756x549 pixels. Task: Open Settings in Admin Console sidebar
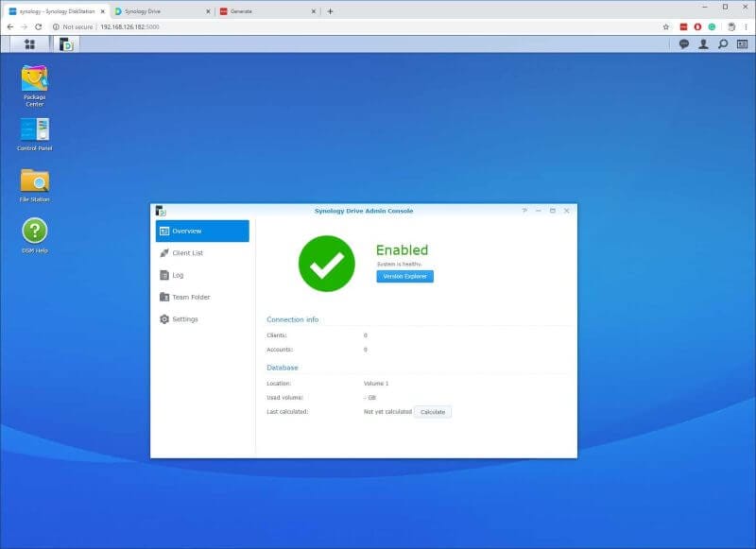(184, 319)
